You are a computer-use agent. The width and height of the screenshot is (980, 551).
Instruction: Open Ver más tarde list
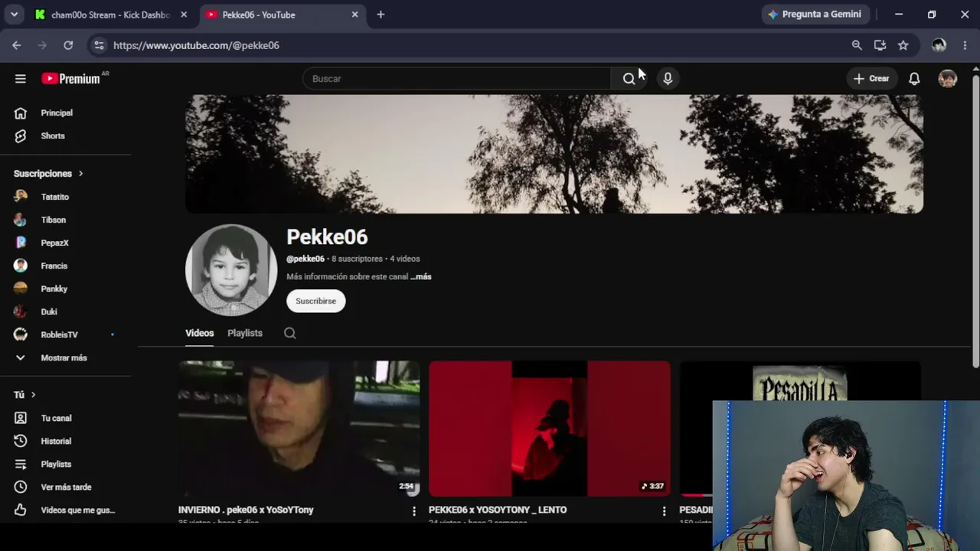[66, 487]
